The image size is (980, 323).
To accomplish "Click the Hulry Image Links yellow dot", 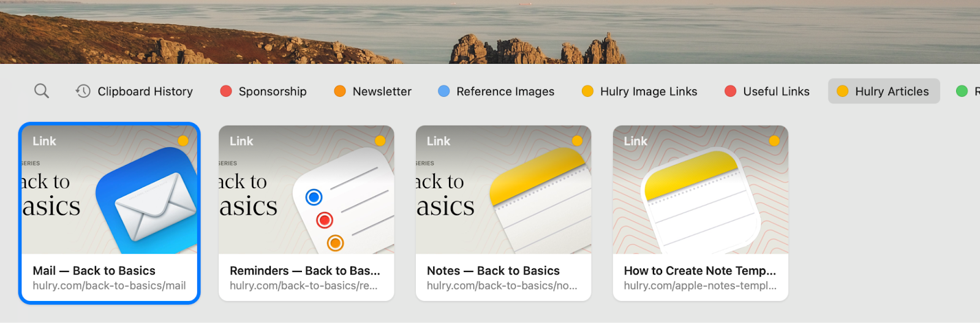I will tap(587, 91).
